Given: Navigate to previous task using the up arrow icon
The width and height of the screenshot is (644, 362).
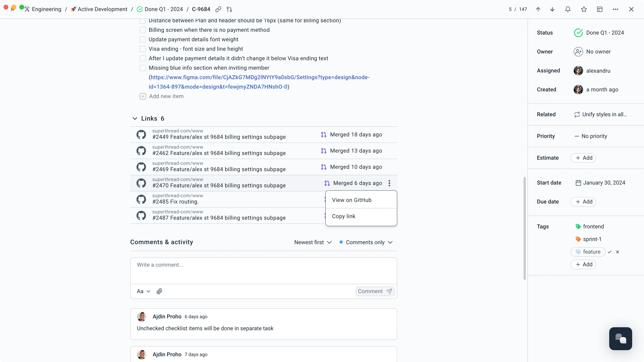Looking at the screenshot, I should point(538,9).
